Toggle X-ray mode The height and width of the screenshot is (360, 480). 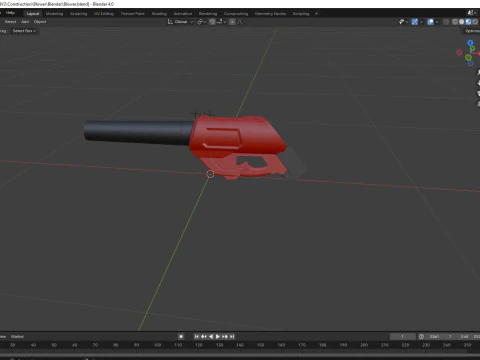[446, 22]
